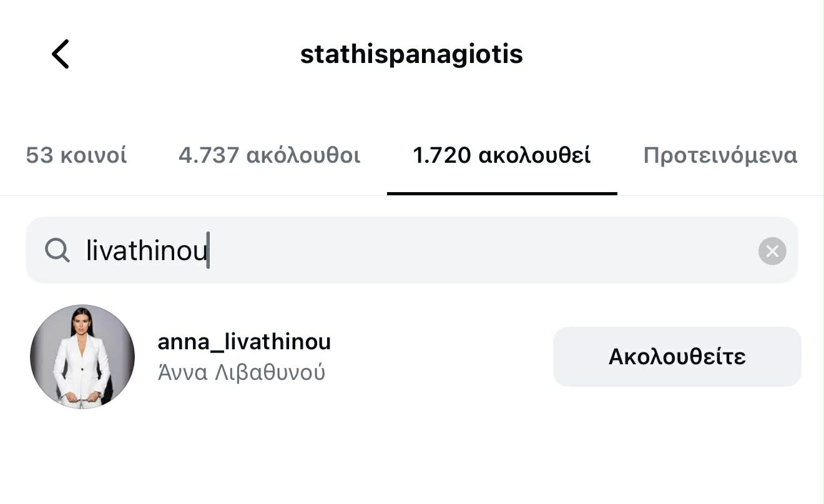Open anna_livathinou's profile via her username
This screenshot has width=824, height=504.
tap(243, 342)
